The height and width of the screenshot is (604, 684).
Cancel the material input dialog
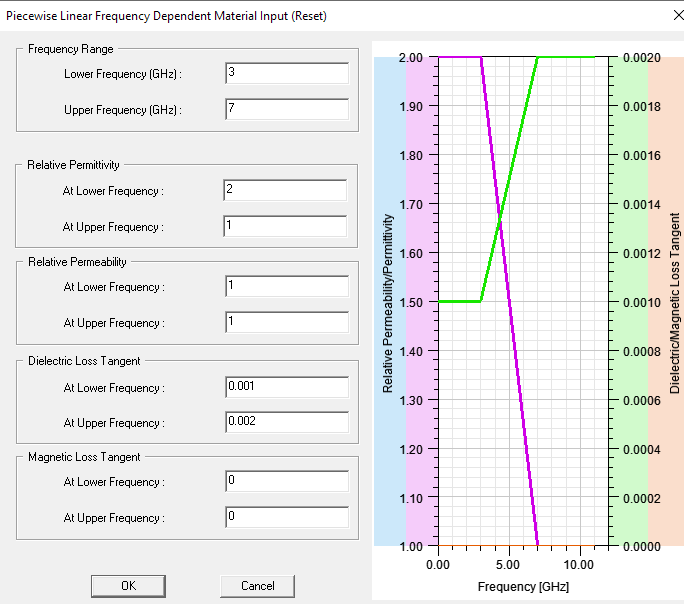point(258,586)
